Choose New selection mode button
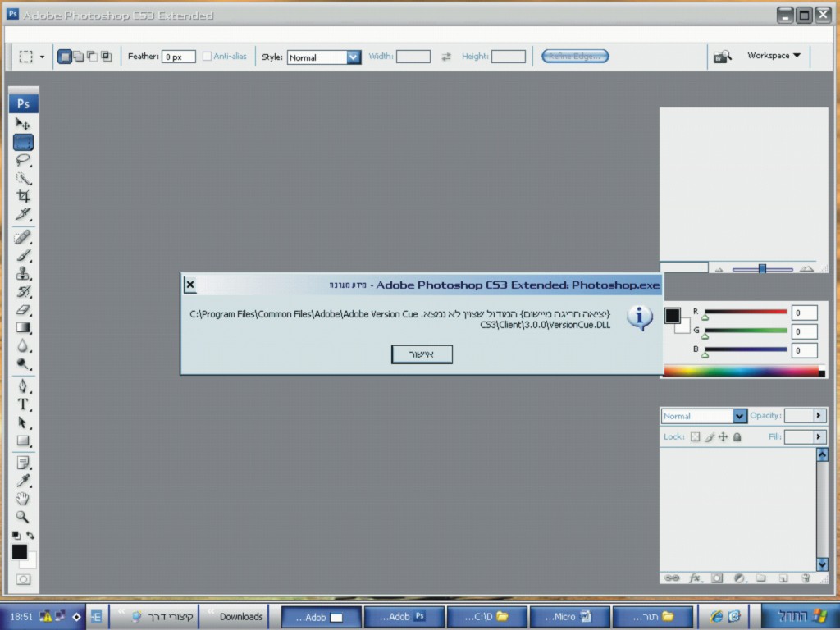Screen dimensions: 840x630 (64, 57)
